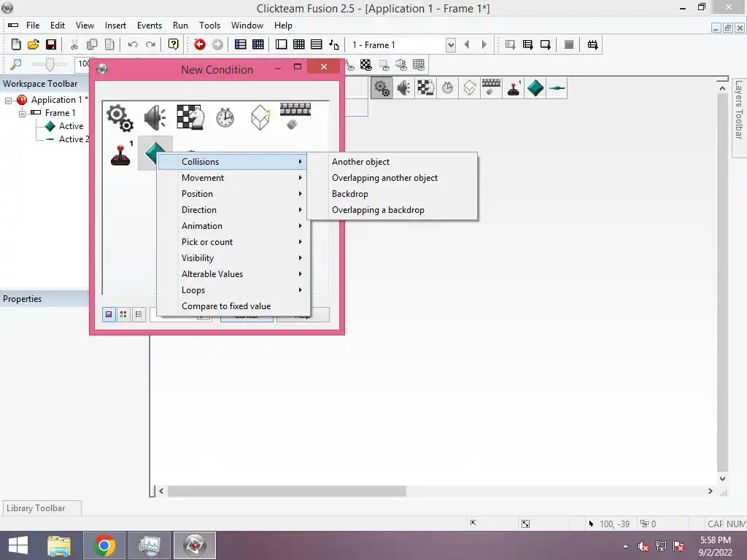The width and height of the screenshot is (747, 560).
Task: Select Storyboard Controls chessboard in New Condition dialog
Action: click(190, 117)
